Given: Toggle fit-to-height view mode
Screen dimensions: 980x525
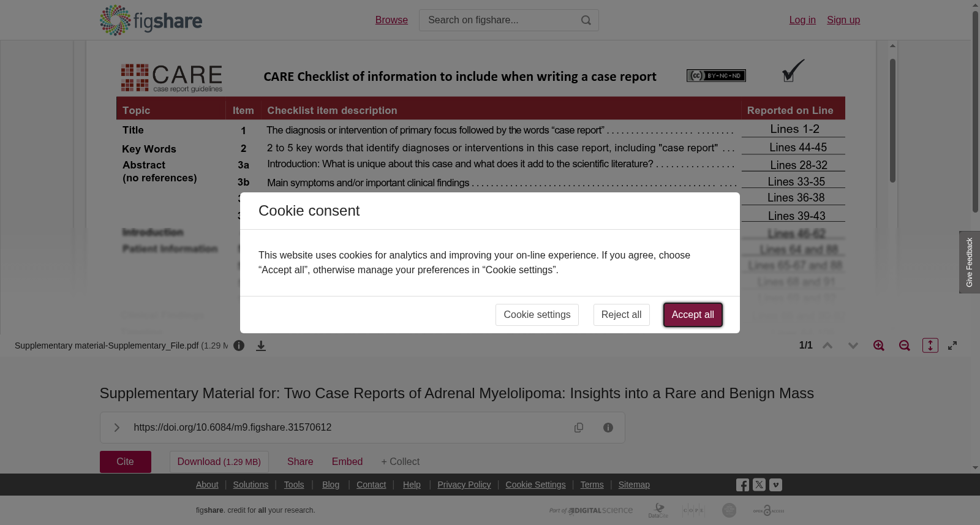Looking at the screenshot, I should (x=930, y=346).
